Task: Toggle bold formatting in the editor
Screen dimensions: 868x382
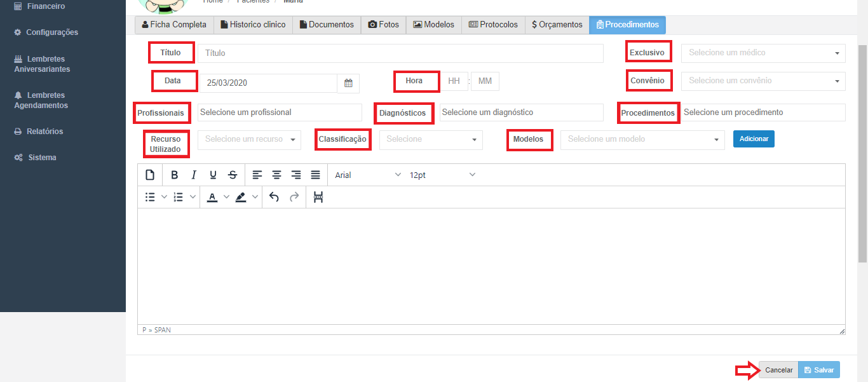Action: (174, 175)
